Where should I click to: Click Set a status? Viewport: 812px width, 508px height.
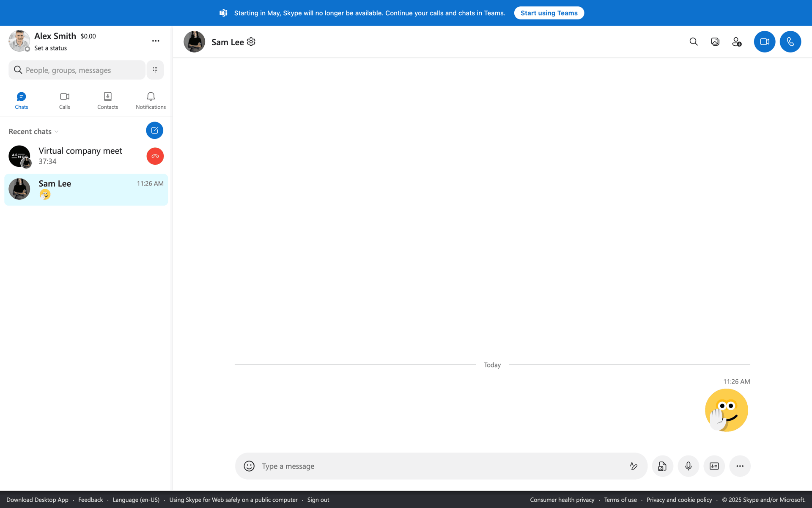(x=50, y=48)
